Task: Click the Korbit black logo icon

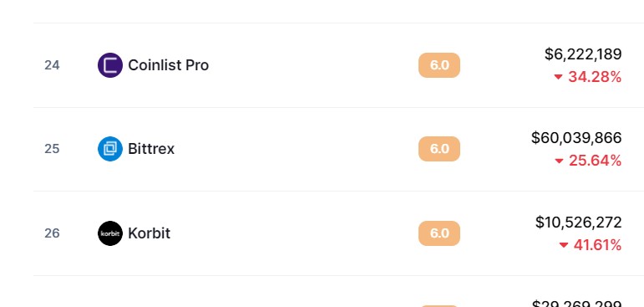Action: tap(110, 233)
